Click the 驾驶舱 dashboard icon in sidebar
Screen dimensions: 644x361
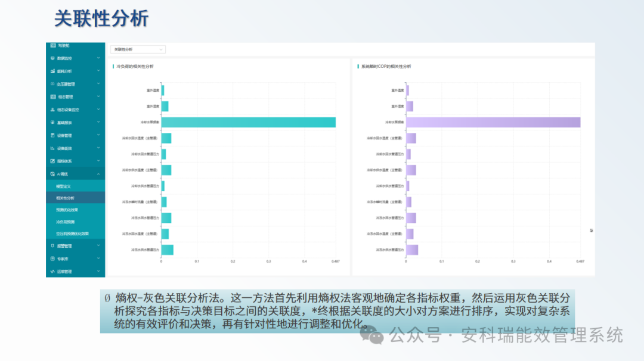tap(52, 45)
